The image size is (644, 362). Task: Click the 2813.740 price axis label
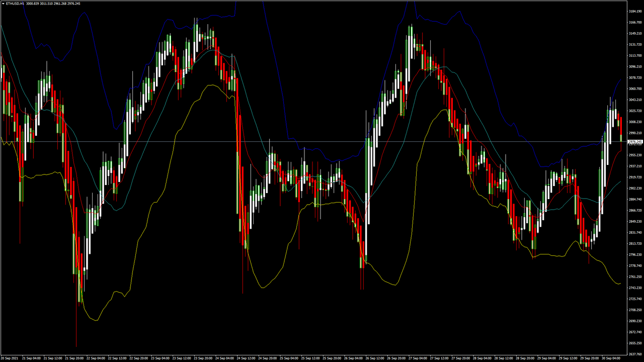click(x=635, y=243)
